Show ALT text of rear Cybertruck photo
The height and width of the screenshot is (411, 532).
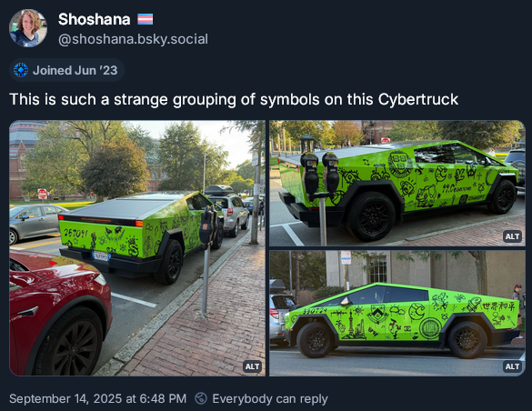252,366
